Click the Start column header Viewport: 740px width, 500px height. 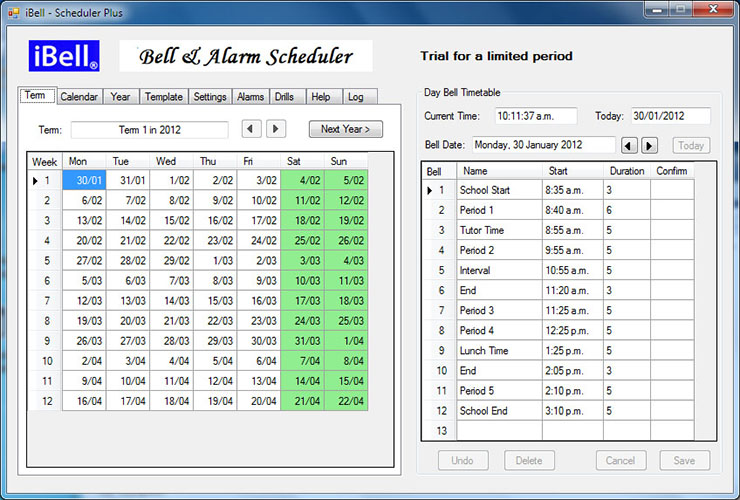[x=573, y=171]
